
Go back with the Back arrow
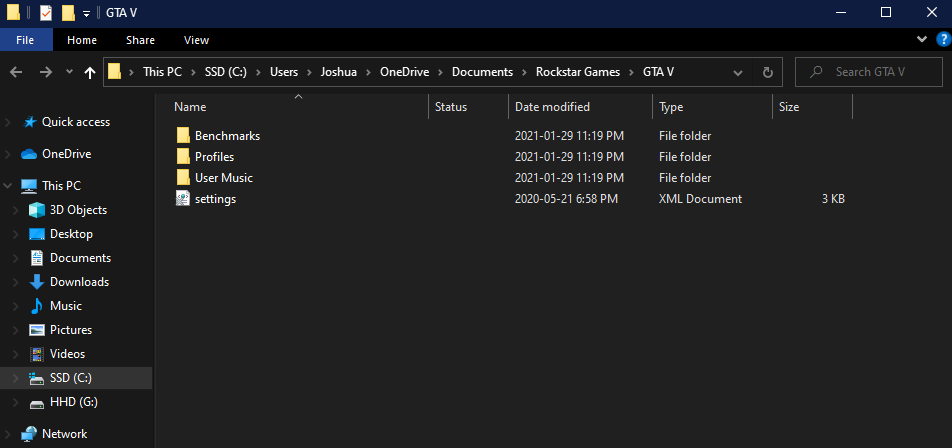(x=16, y=72)
